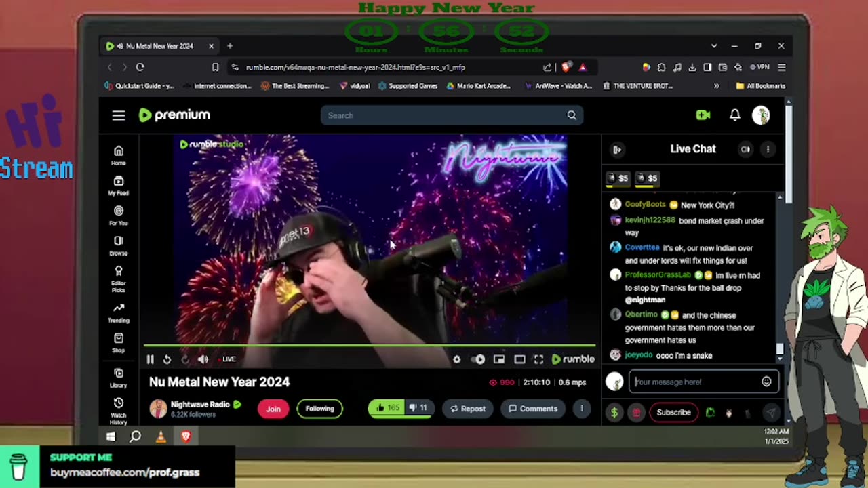Viewport: 868px width, 488px height.
Task: Open the Comments section
Action: (x=533, y=409)
